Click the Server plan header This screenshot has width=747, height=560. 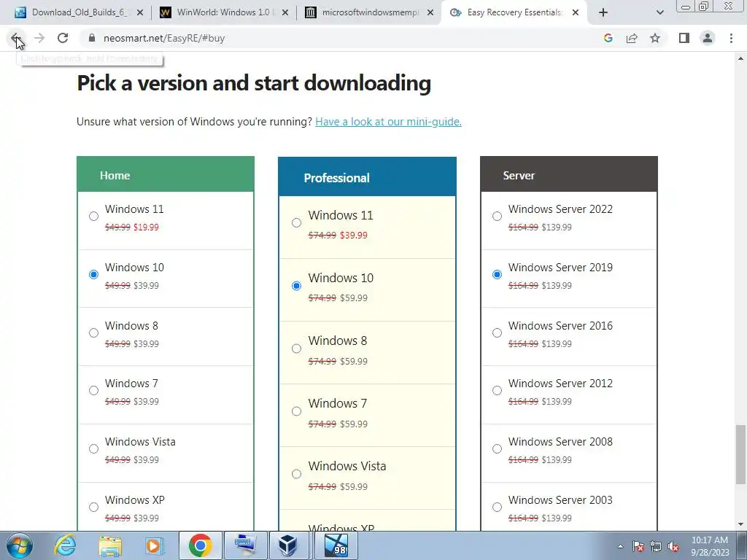point(569,174)
